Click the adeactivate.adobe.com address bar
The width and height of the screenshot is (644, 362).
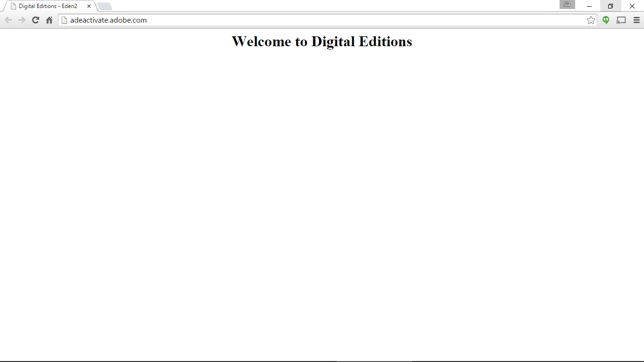point(328,20)
